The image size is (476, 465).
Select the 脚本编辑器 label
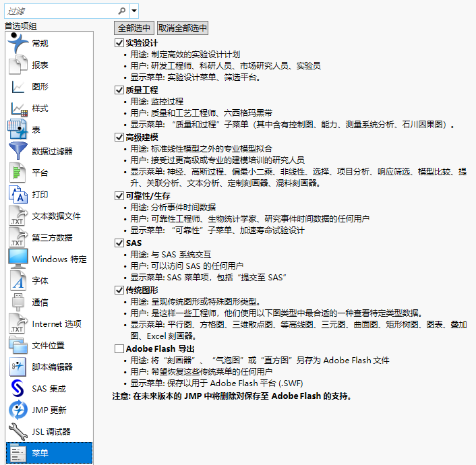52,367
